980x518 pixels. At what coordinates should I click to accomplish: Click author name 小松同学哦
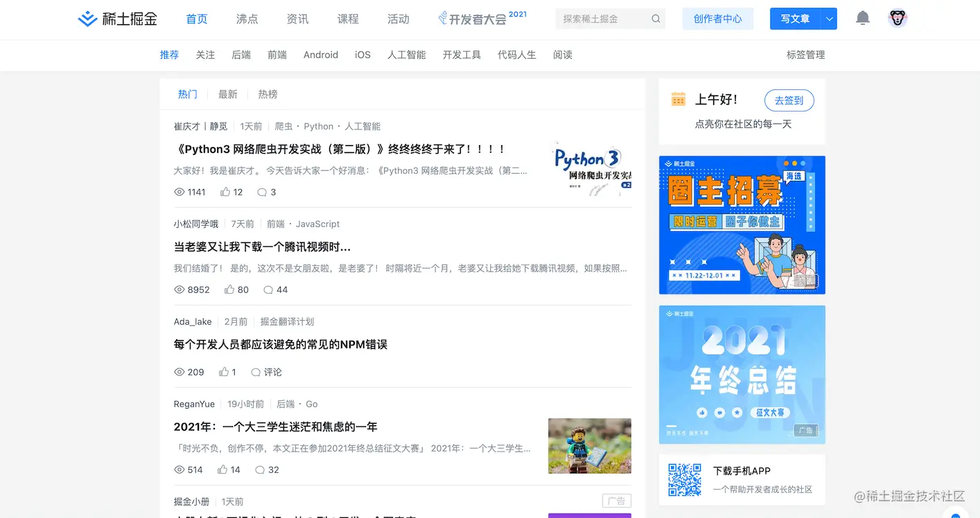point(196,224)
